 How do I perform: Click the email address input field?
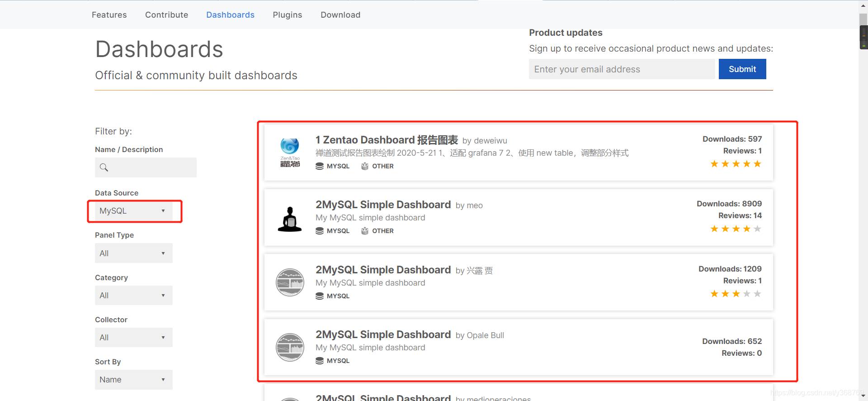(622, 69)
